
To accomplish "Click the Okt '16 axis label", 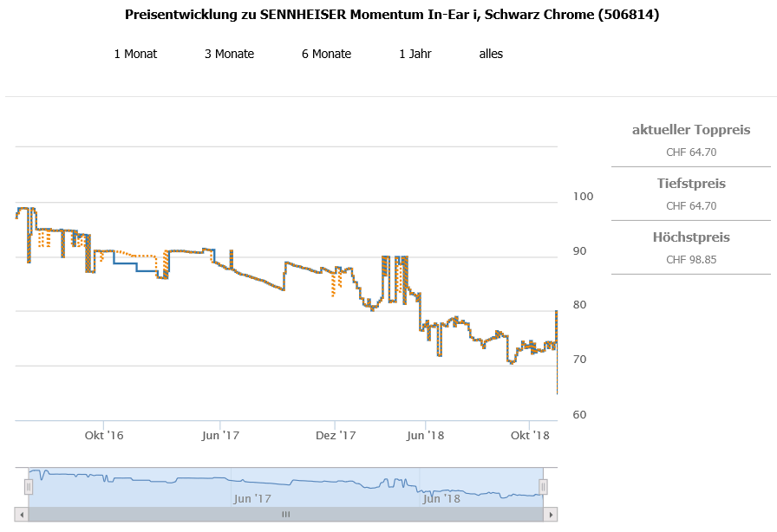I will pyautogui.click(x=104, y=436).
